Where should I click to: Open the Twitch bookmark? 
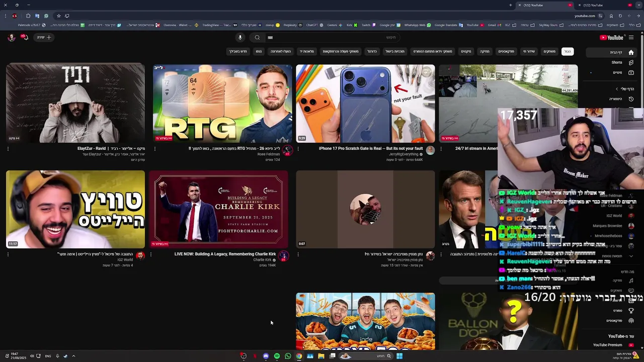pos(366,25)
